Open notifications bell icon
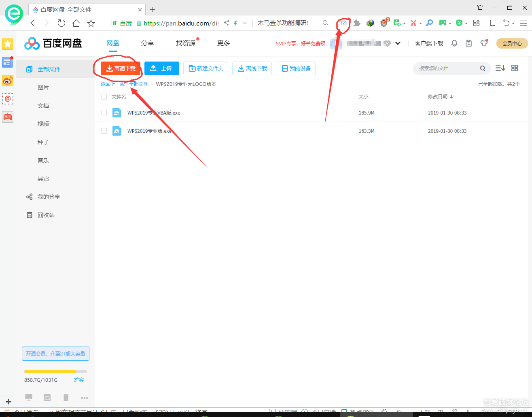This screenshot has height=417, width=532. coord(454,43)
